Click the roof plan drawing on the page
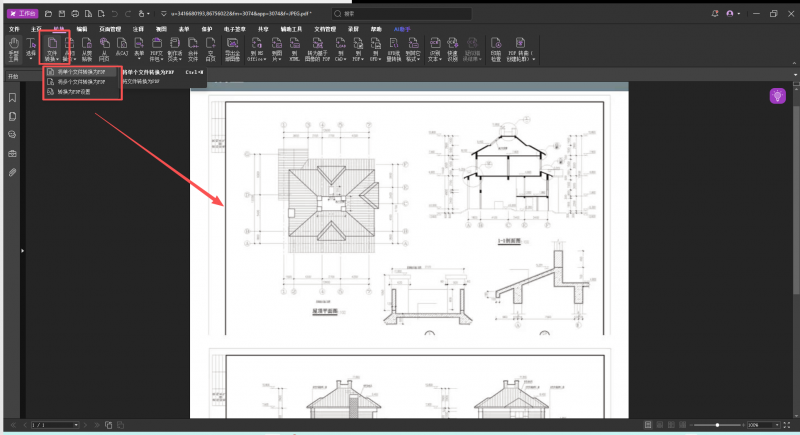Viewport: 800px width, 435px height. [x=327, y=209]
